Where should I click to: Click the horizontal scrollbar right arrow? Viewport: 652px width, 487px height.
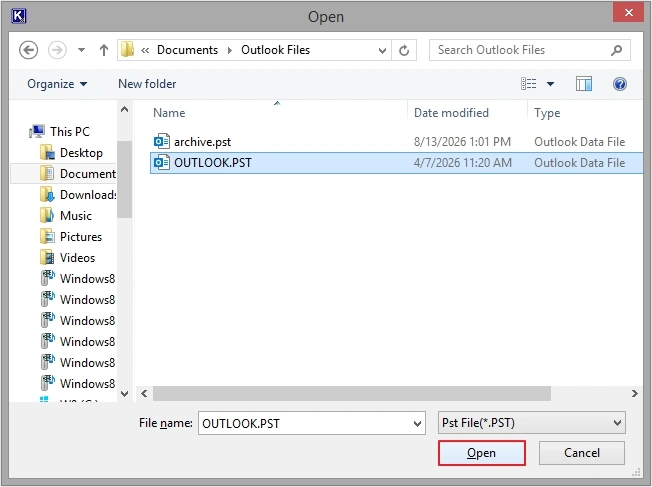pos(635,393)
